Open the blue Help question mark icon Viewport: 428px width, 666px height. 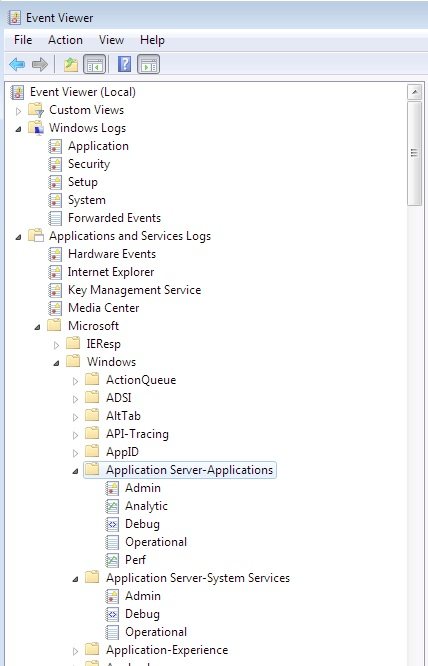click(124, 65)
